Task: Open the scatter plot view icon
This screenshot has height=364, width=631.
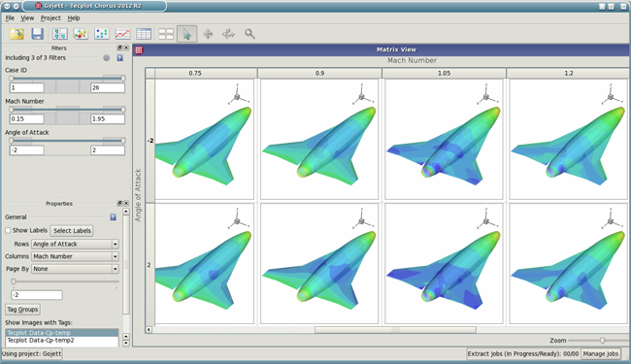Action: click(x=101, y=34)
